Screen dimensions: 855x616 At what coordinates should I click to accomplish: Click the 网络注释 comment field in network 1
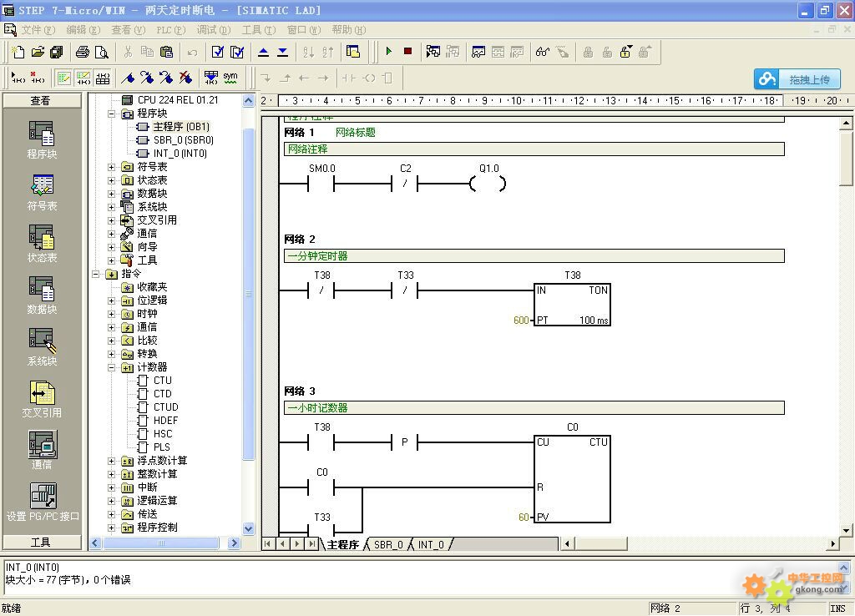[x=534, y=149]
